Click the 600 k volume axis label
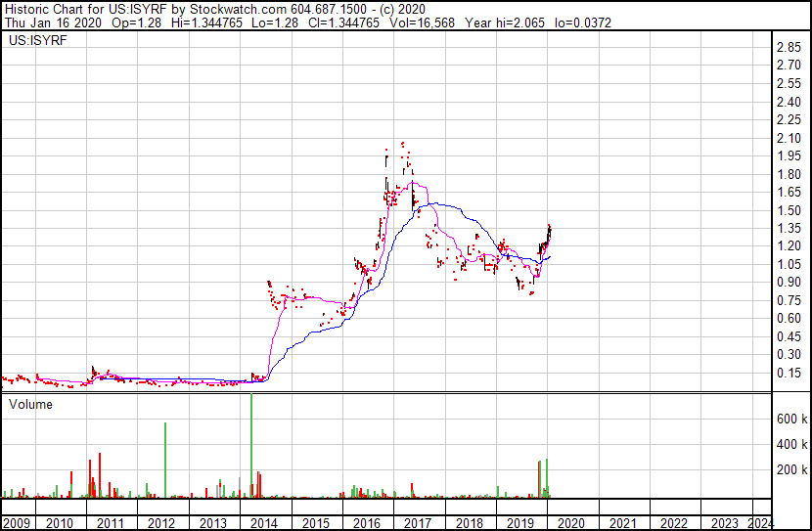The height and width of the screenshot is (531, 812). pyautogui.click(x=791, y=419)
